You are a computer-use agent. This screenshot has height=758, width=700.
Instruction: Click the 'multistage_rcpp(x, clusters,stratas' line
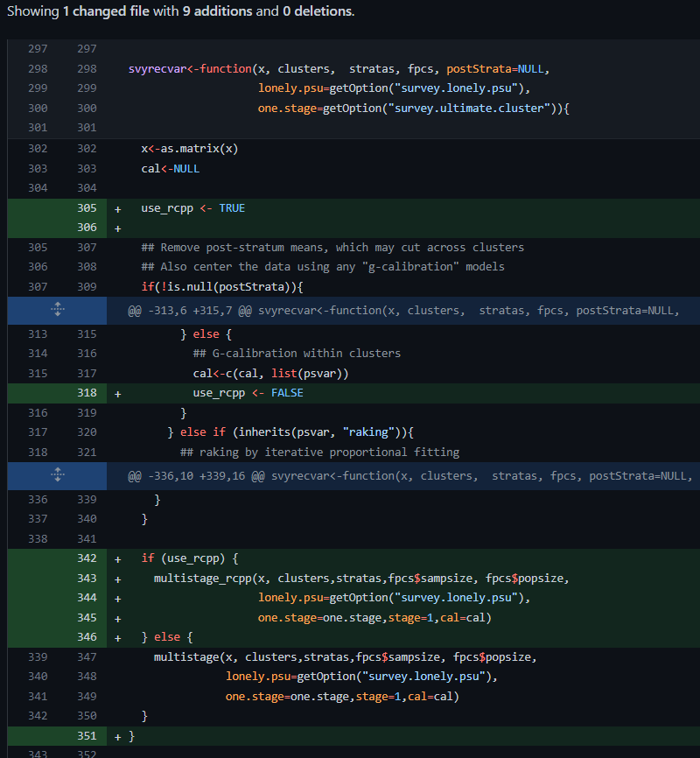click(361, 579)
